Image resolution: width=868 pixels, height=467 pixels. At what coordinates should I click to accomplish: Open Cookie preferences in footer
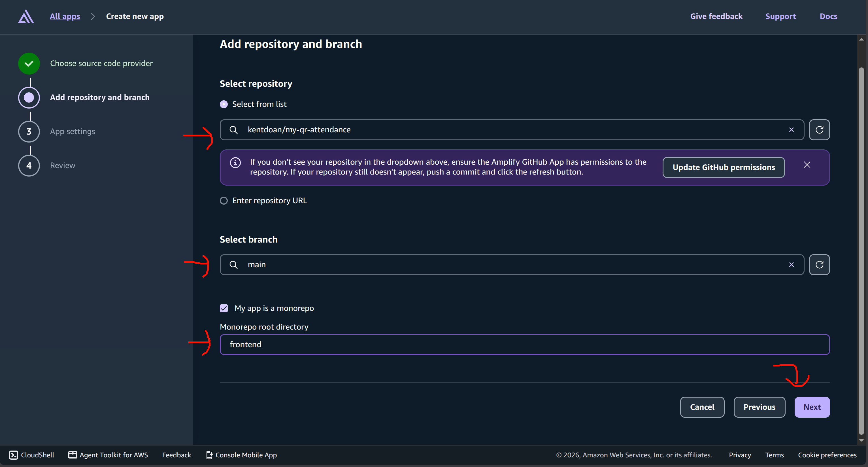(827, 455)
